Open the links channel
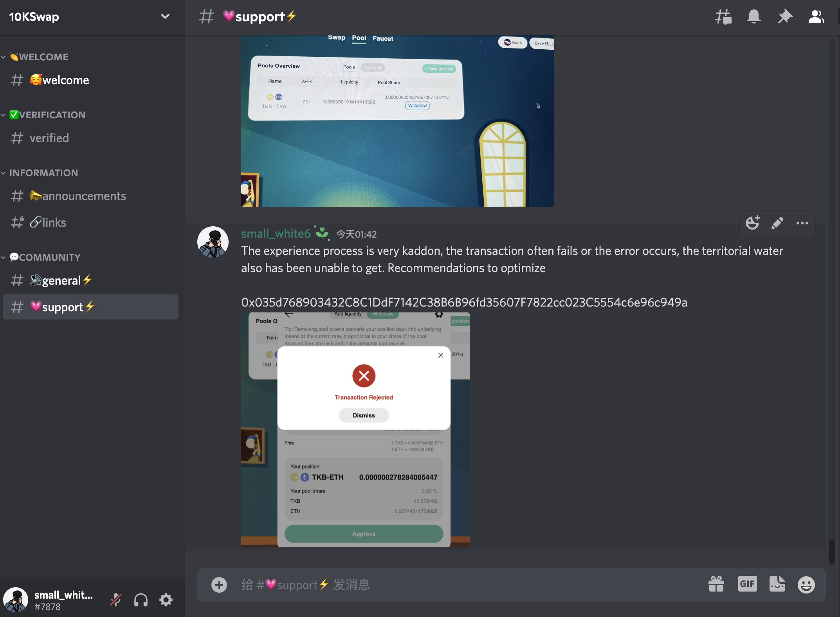 (90, 222)
